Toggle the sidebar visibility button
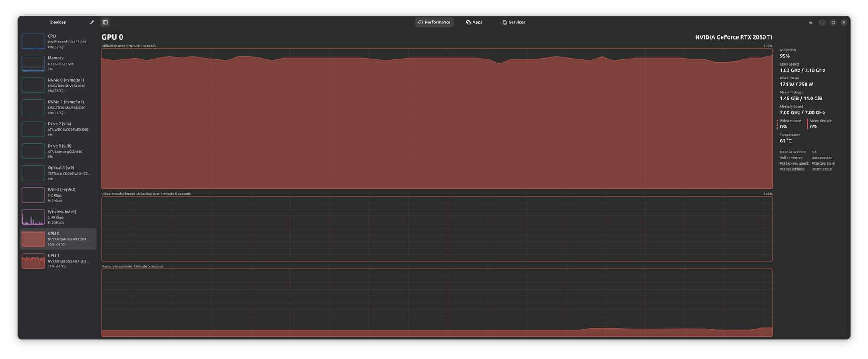The width and height of the screenshot is (868, 359). pos(105,23)
